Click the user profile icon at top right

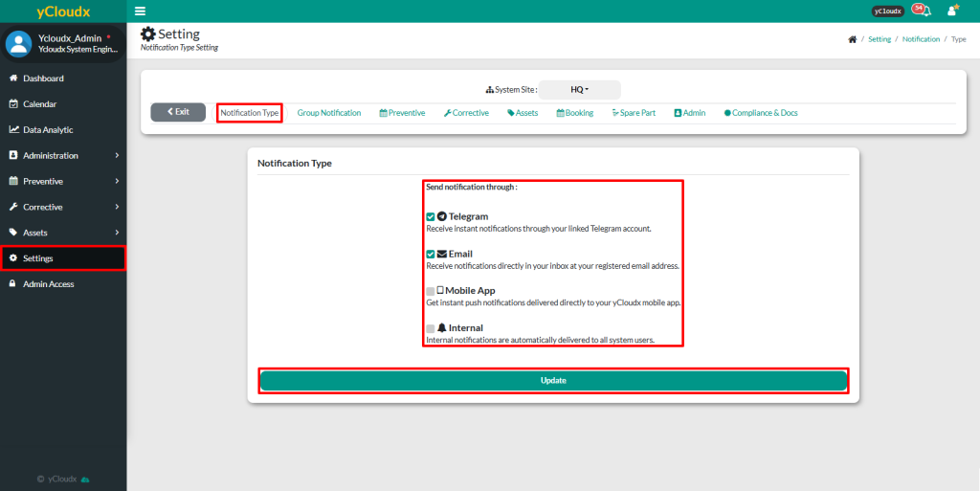click(x=951, y=11)
